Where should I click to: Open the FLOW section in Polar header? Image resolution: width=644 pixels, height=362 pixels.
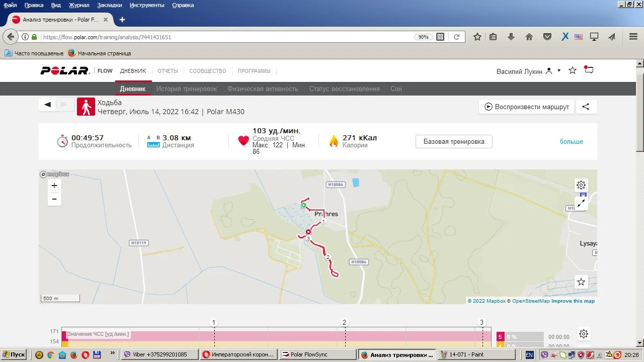tap(105, 71)
